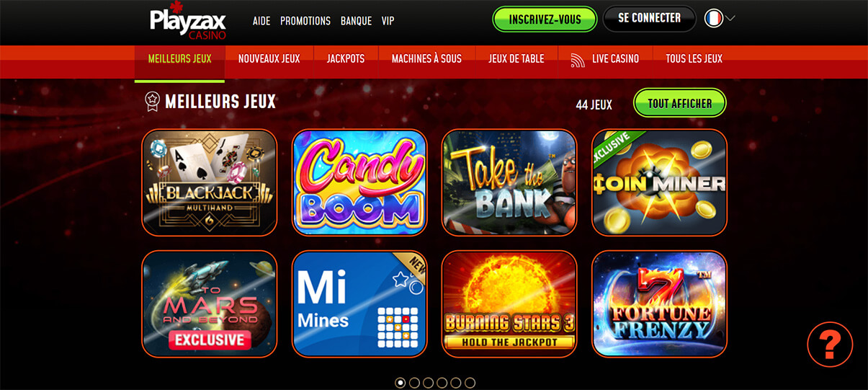Screen dimensions: 868x390
Task: Launch the Burning Stars 3 game thumbnail
Action: 509,303
